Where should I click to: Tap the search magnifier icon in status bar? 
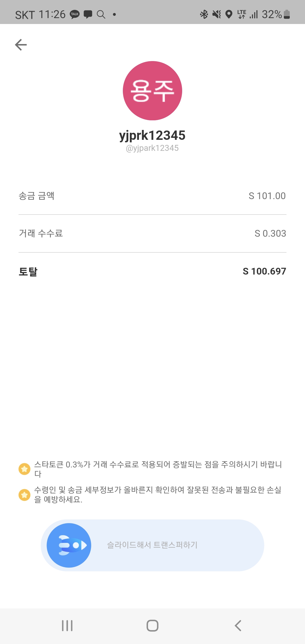(101, 14)
